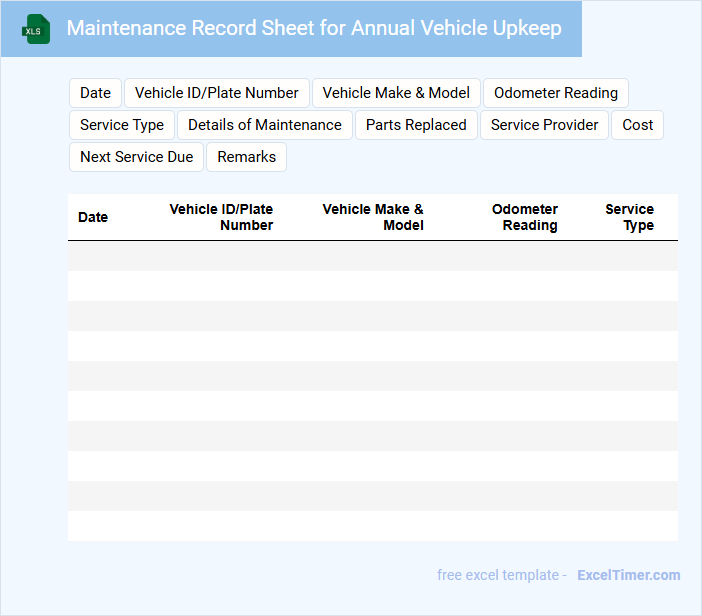The height and width of the screenshot is (616, 702).
Task: Choose the Vehicle Make & Model tag
Action: click(396, 93)
